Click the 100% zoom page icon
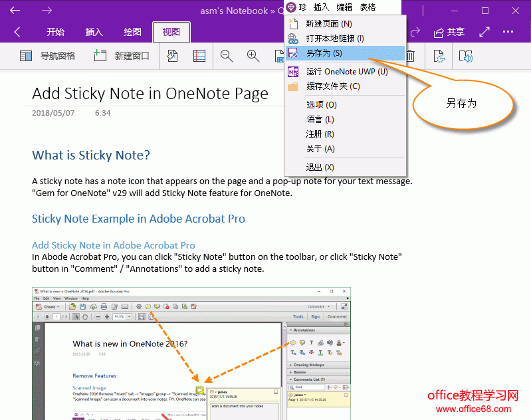The width and height of the screenshot is (531, 420). [x=279, y=56]
